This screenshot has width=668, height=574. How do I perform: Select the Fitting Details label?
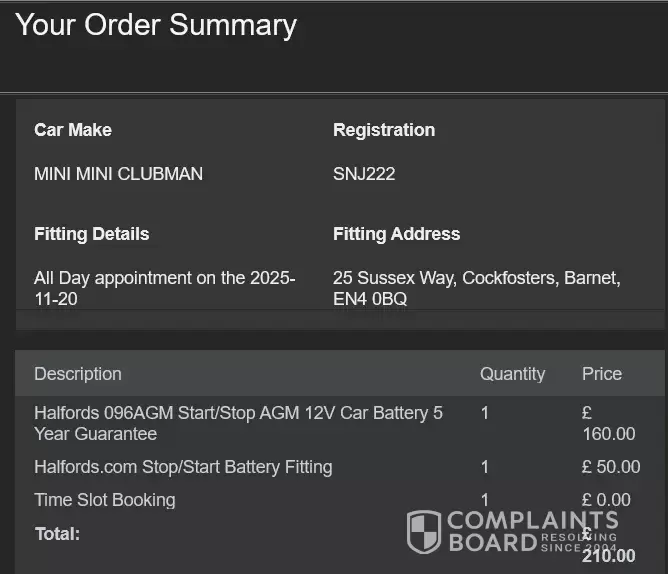pyautogui.click(x=91, y=234)
